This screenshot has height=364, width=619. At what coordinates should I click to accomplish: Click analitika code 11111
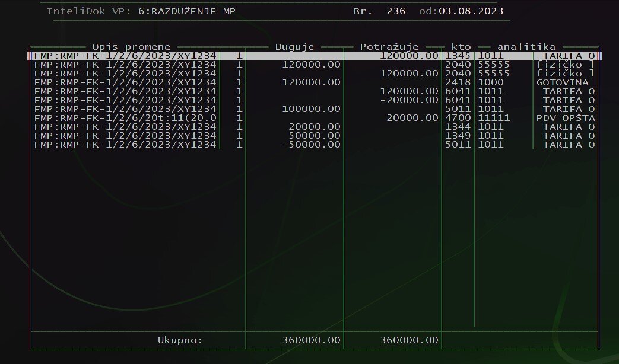(494, 118)
